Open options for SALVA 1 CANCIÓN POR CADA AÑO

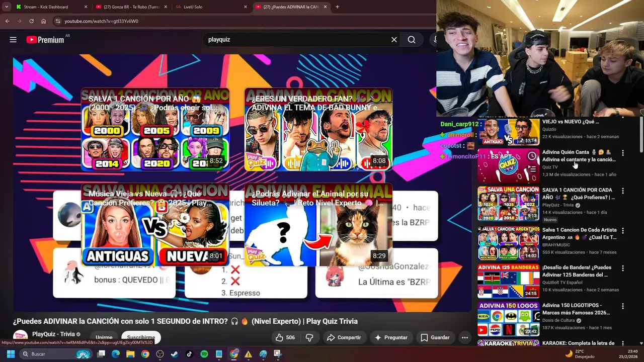(623, 191)
